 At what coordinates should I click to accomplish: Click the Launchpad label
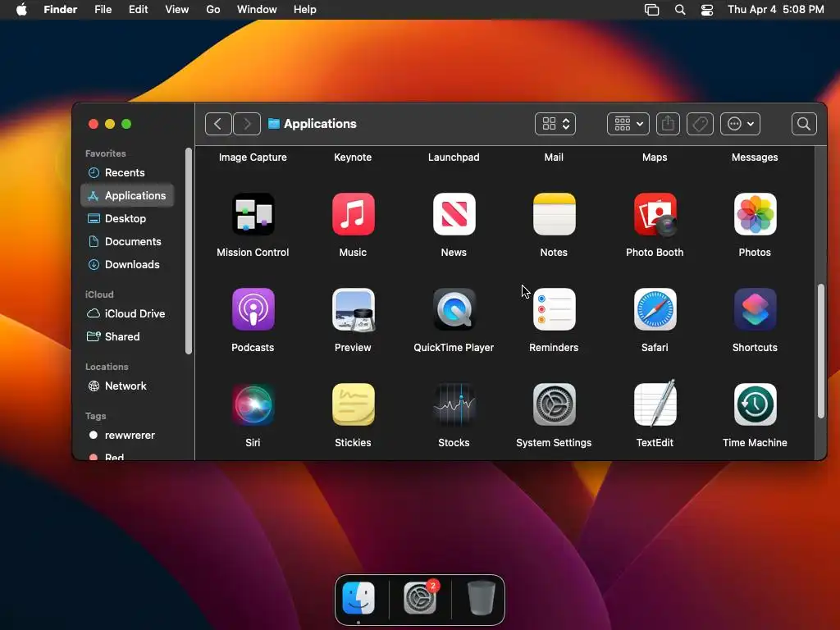coord(454,157)
